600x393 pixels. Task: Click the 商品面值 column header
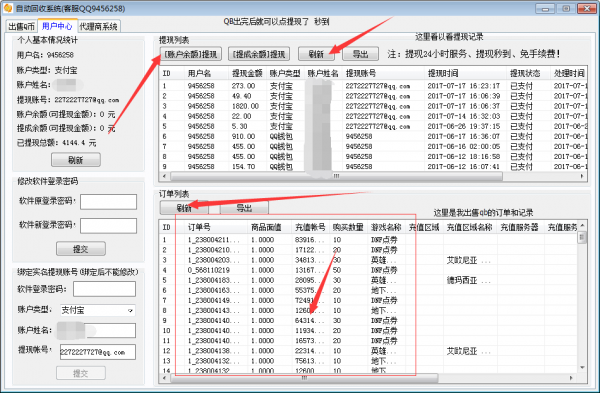(x=270, y=227)
